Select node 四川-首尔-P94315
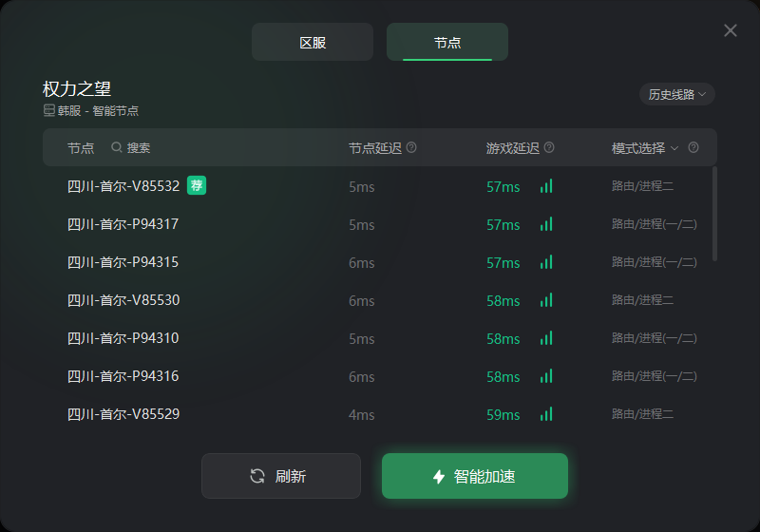The width and height of the screenshot is (760, 532). click(379, 262)
